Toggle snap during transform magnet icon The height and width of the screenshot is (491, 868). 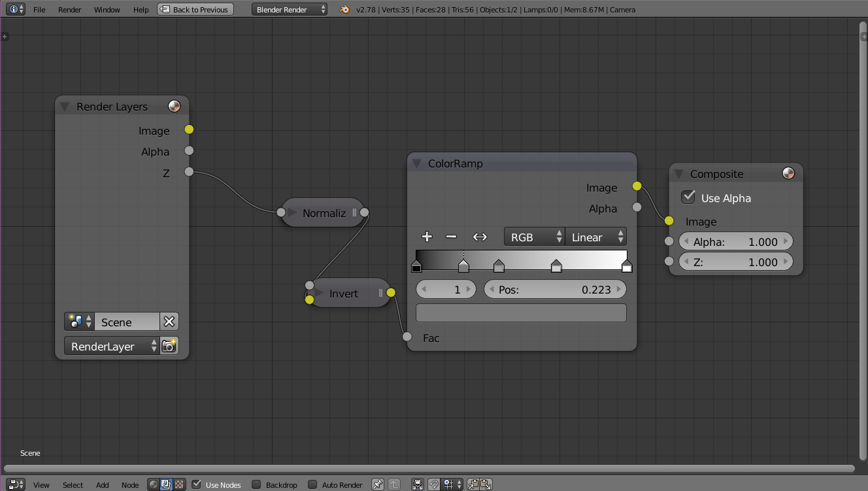(x=433, y=484)
